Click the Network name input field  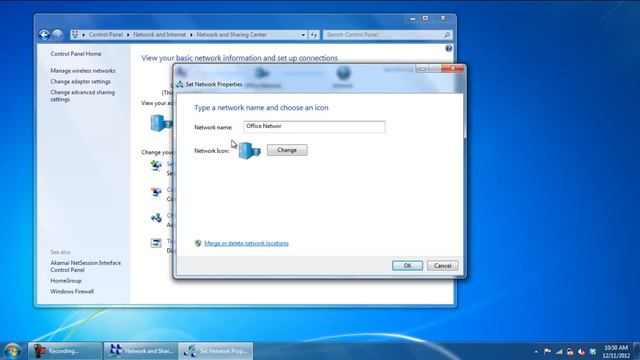tap(314, 127)
